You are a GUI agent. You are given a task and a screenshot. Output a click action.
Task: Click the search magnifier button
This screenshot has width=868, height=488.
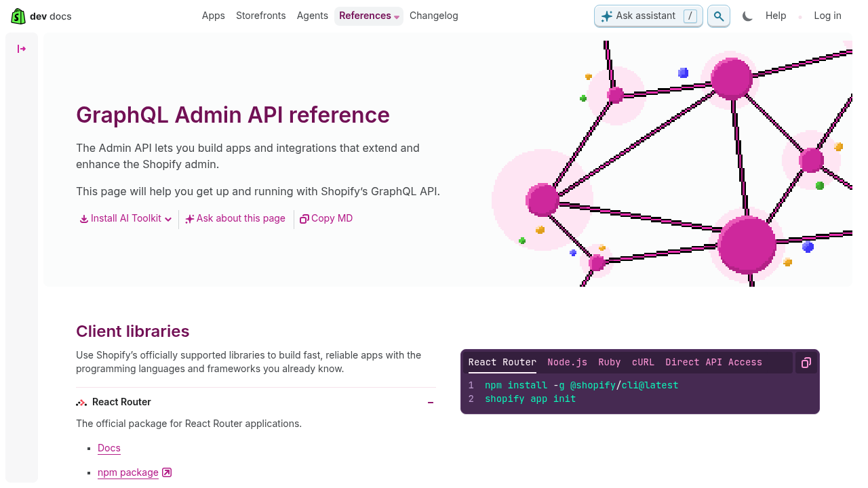coord(719,16)
